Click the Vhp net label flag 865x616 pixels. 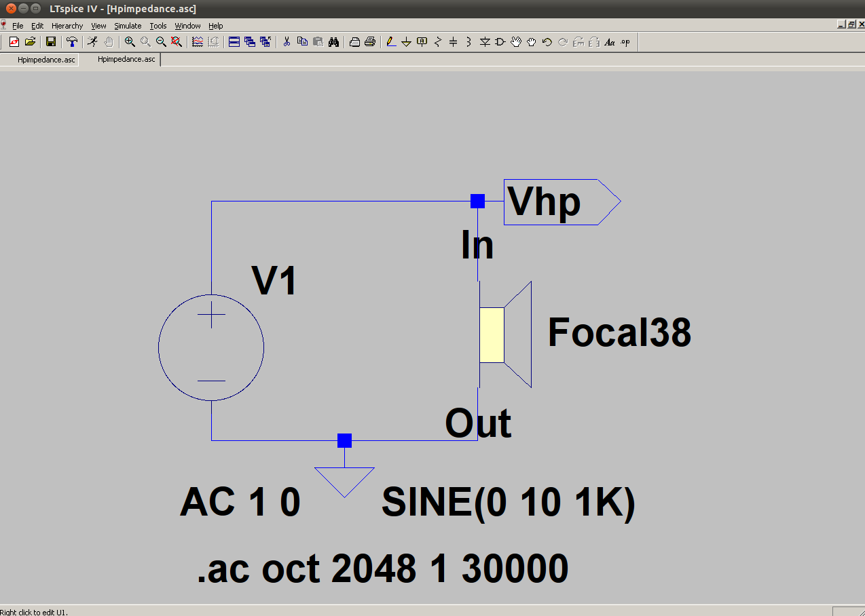562,201
